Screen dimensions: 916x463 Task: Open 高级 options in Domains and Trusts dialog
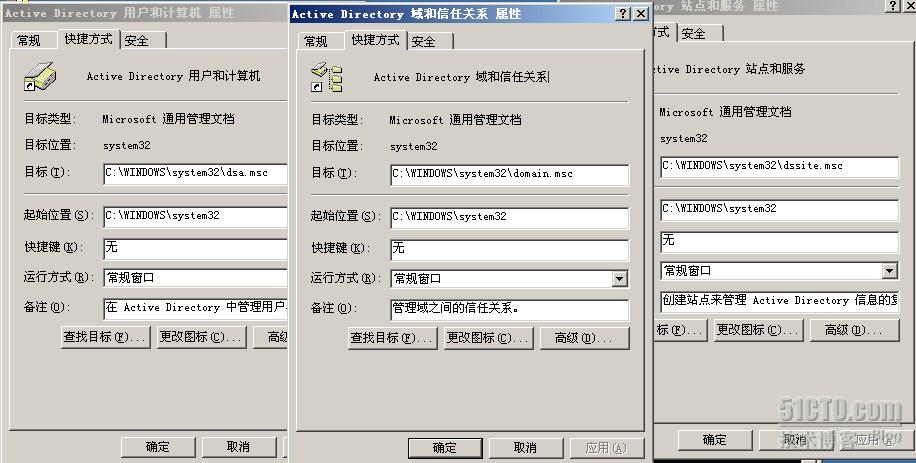pyautogui.click(x=584, y=338)
